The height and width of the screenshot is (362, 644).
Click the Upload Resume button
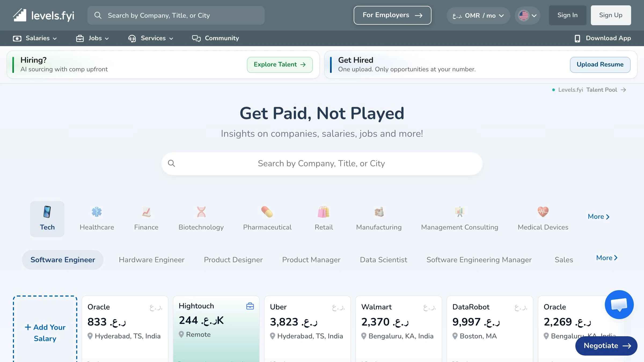tap(600, 65)
